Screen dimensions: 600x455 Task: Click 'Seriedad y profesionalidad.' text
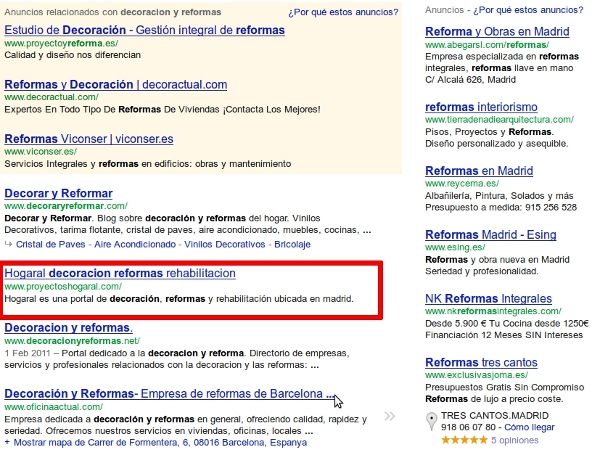point(482,271)
